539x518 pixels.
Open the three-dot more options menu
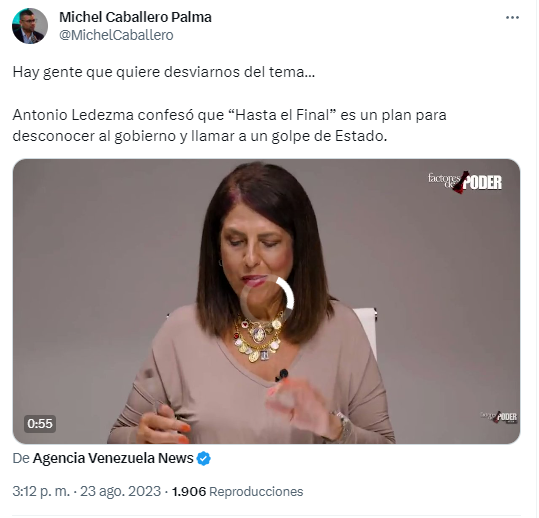512,18
